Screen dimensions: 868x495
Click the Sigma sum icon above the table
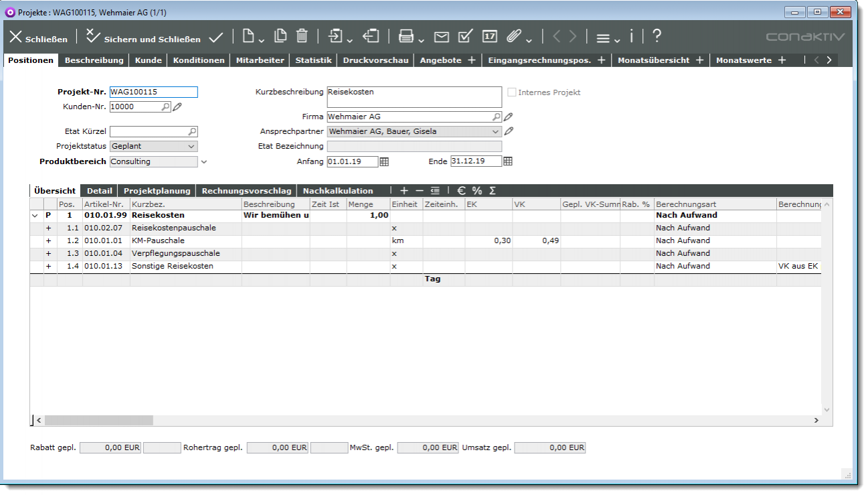[493, 191]
